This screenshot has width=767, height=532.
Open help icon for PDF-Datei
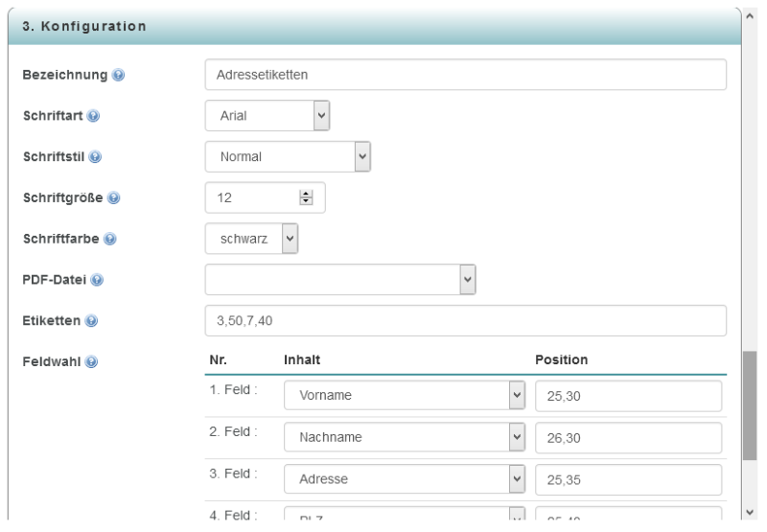click(97, 281)
